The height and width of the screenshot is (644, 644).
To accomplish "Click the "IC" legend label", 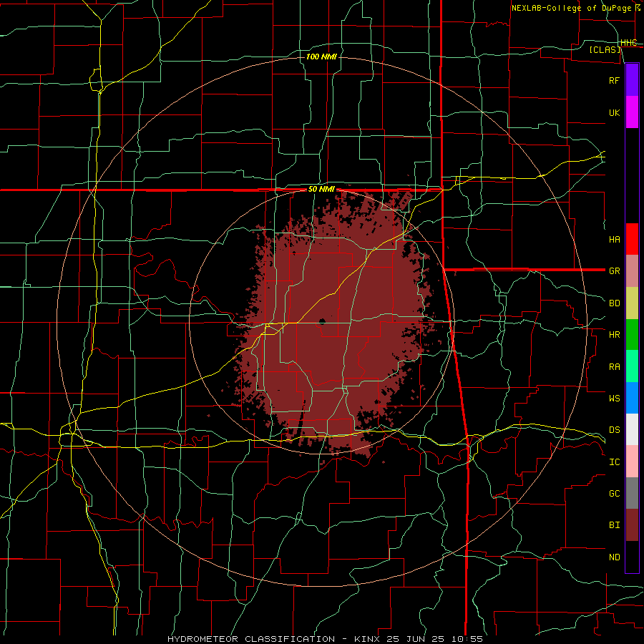I will 614,462.
